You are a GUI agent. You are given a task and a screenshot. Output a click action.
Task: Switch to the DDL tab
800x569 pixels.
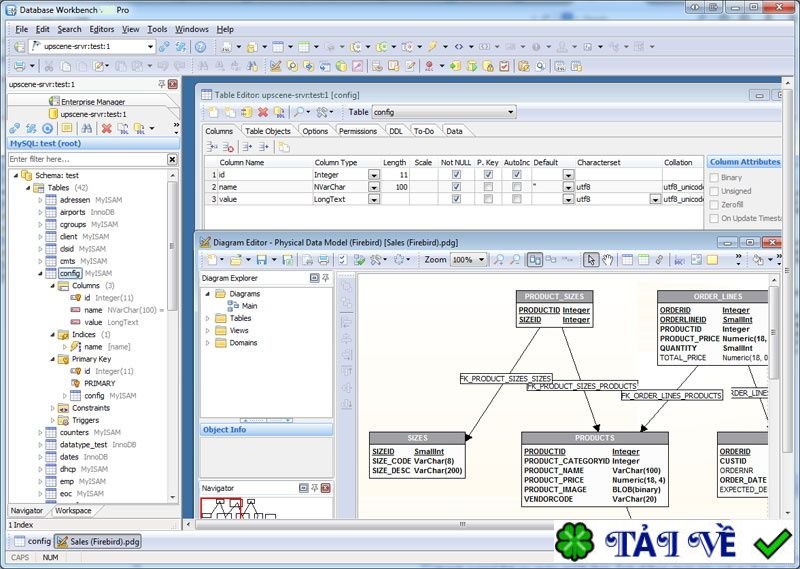[395, 131]
